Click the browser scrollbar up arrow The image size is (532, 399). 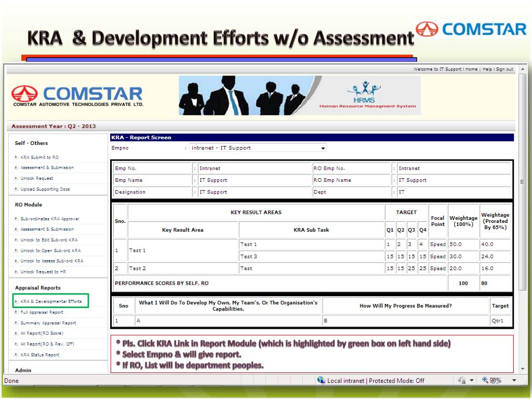click(x=523, y=69)
